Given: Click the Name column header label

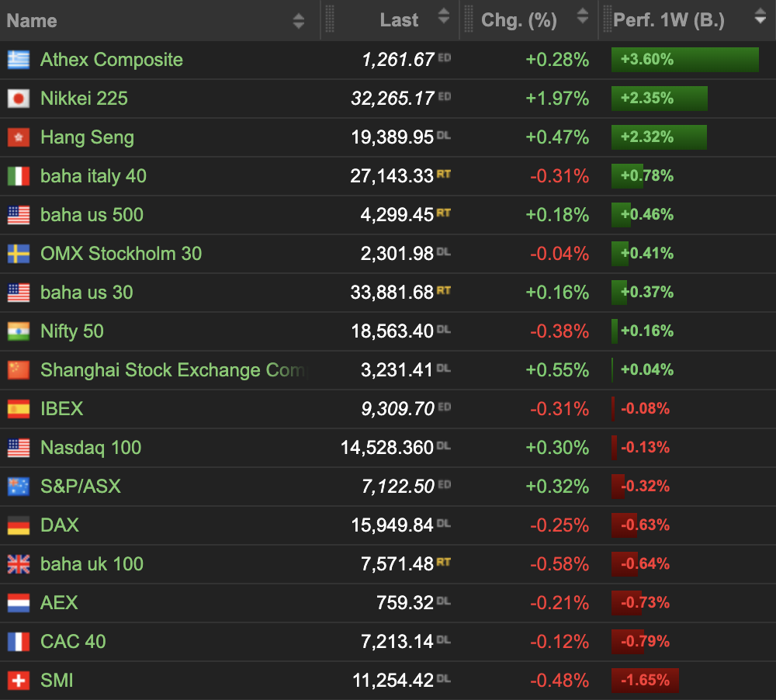Looking at the screenshot, I should pos(32,21).
